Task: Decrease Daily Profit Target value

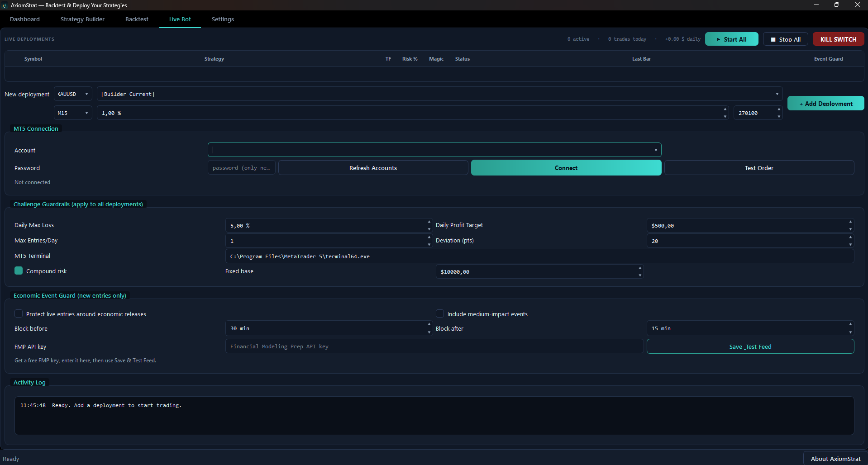Action: 850,229
